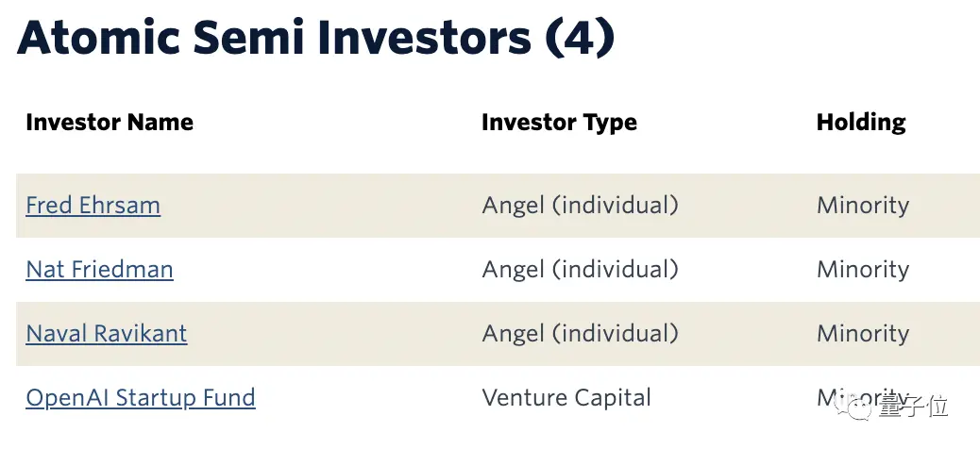Open the OpenAI Startup Fund link
The image size is (980, 449).
140,398
